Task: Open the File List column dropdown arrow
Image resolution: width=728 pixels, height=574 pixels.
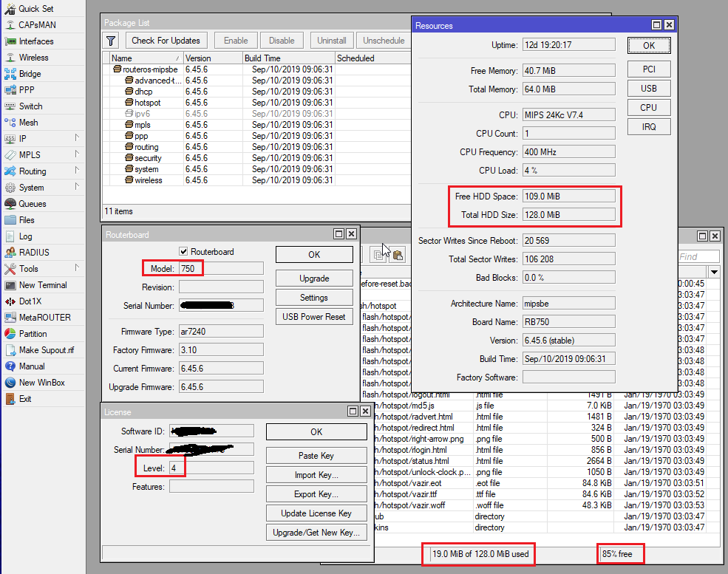Action: click(x=714, y=272)
